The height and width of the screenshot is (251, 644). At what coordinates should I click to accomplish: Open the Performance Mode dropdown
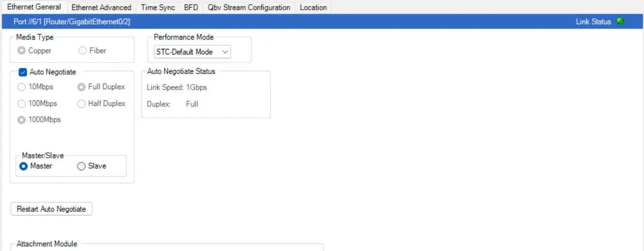192,52
